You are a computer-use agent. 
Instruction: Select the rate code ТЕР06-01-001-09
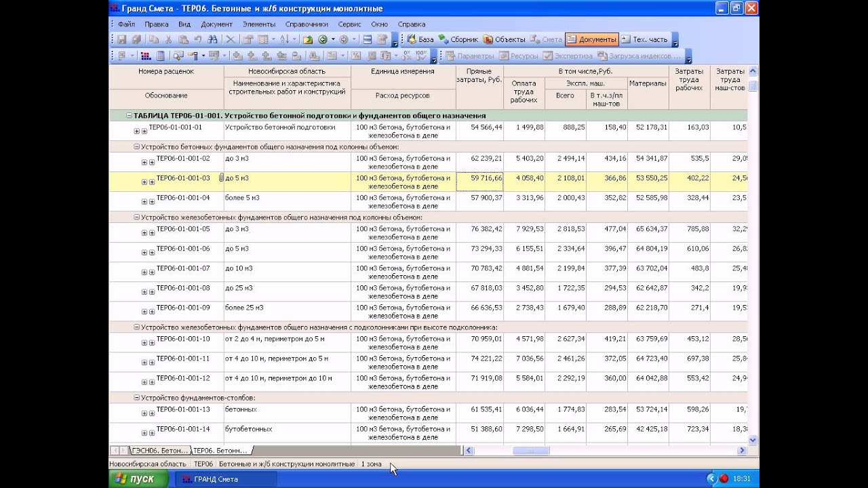click(183, 308)
